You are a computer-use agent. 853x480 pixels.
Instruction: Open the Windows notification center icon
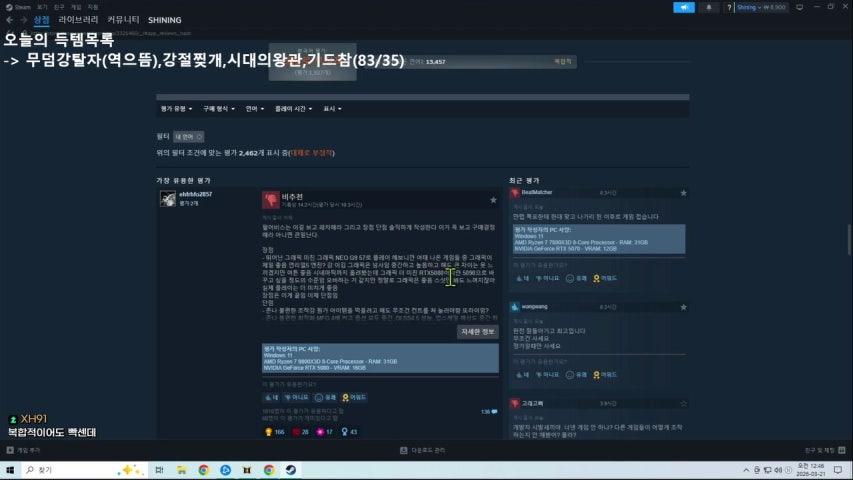838,470
